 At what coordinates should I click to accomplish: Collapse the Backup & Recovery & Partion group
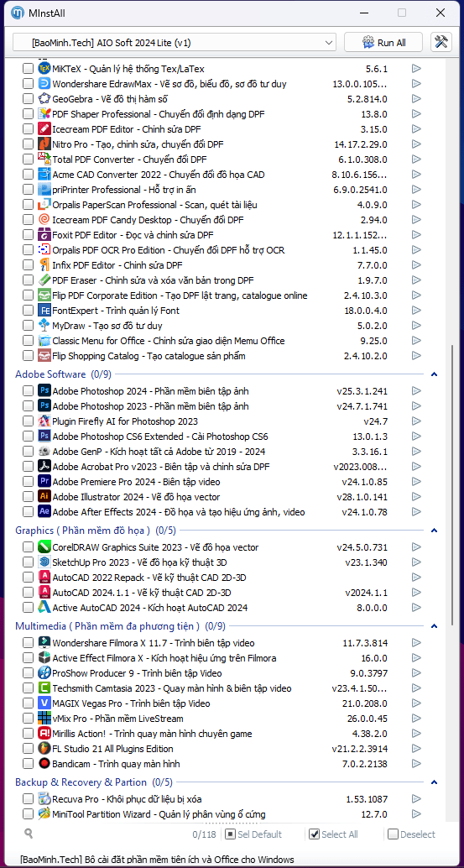[434, 782]
